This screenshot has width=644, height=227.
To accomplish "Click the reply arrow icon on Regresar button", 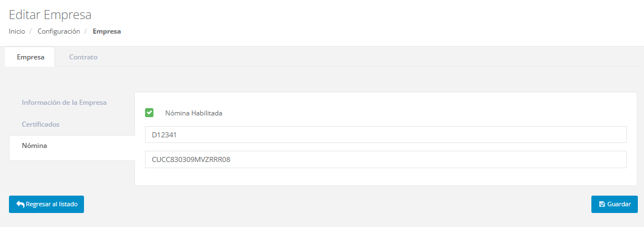I will 21,205.
